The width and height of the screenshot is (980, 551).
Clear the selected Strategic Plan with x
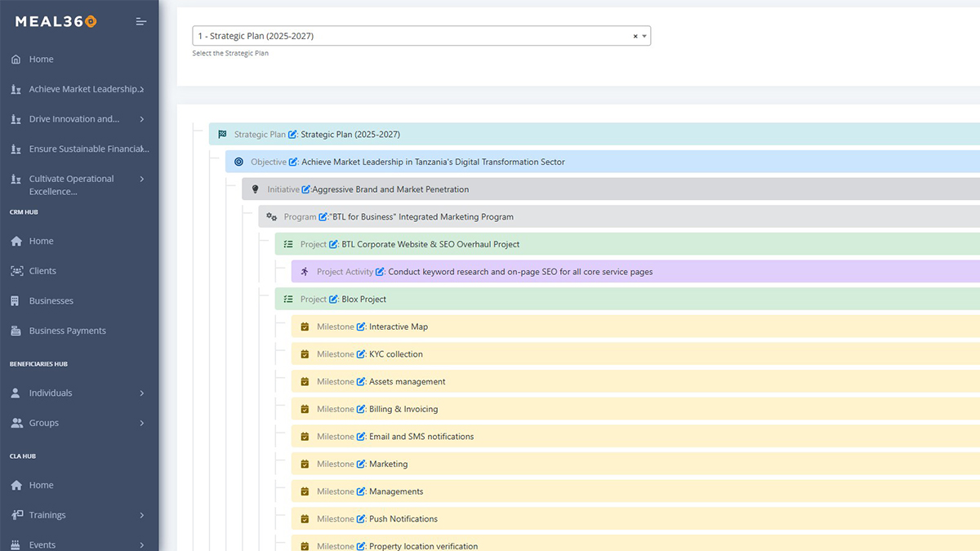click(x=635, y=37)
